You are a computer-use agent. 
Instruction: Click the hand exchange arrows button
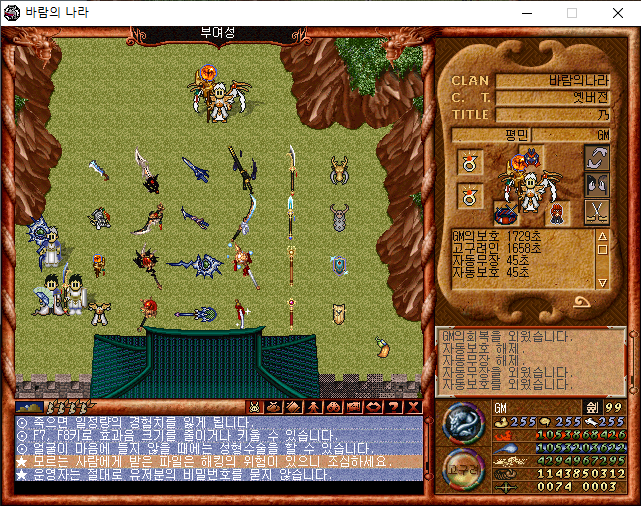point(597,158)
